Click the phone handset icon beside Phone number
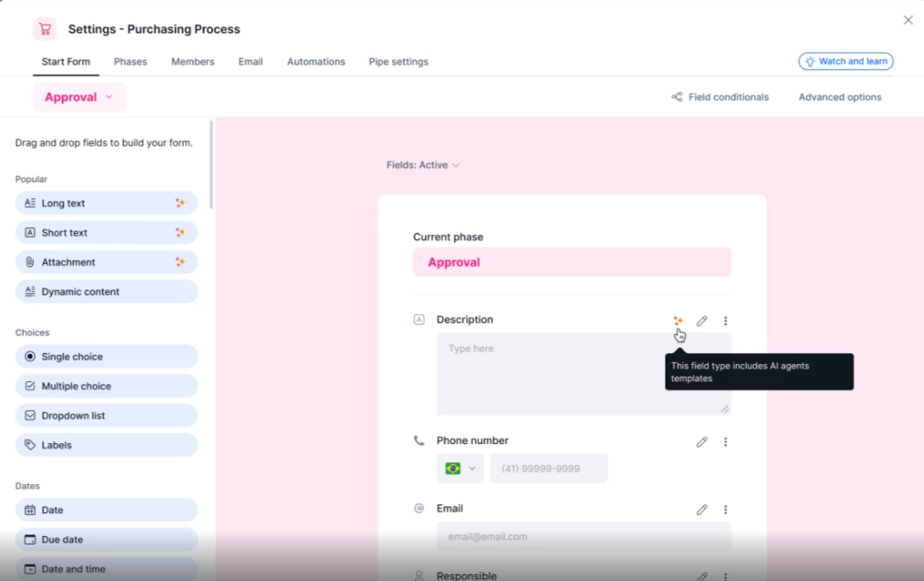Viewport: 924px width, 581px height. click(419, 441)
